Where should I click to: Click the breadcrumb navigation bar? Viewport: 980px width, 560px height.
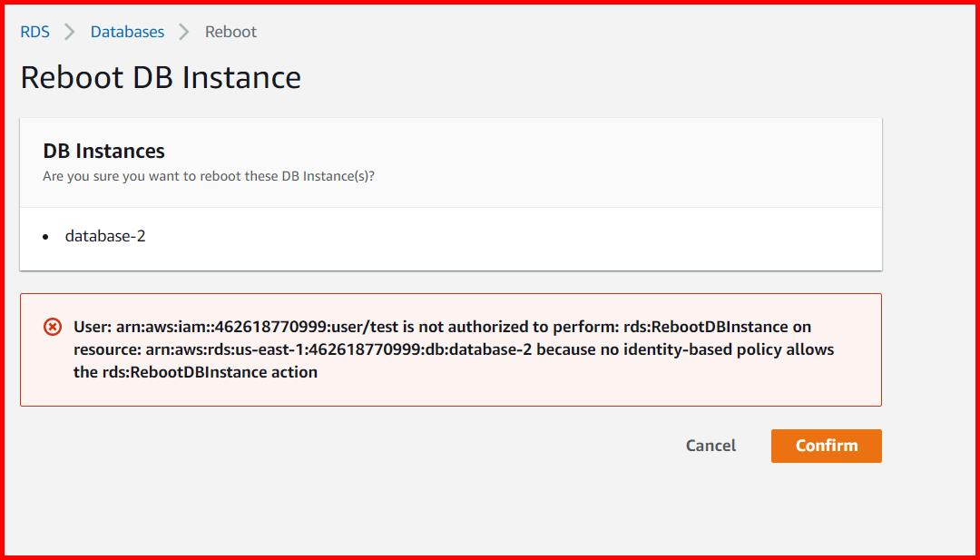tap(136, 31)
